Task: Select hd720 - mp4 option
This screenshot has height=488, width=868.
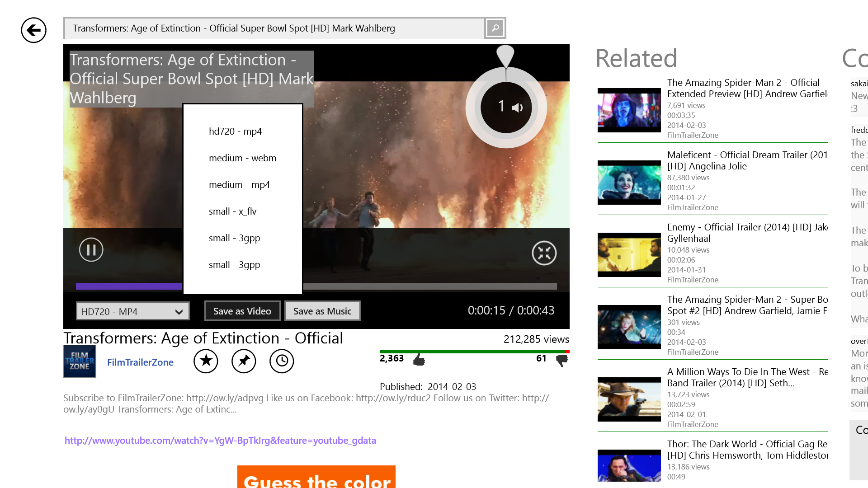Action: pyautogui.click(x=242, y=131)
